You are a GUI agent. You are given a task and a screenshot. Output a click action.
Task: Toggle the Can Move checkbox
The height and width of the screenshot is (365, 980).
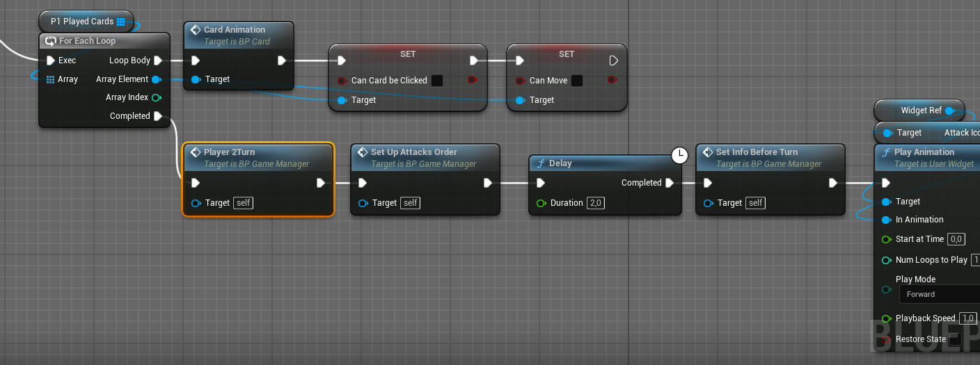coord(577,81)
